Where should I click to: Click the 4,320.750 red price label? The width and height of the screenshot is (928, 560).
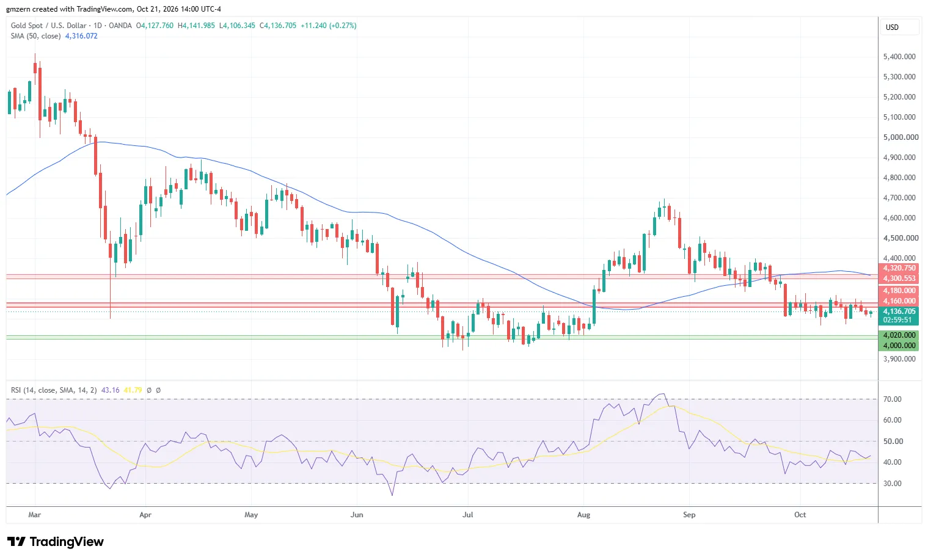[899, 268]
